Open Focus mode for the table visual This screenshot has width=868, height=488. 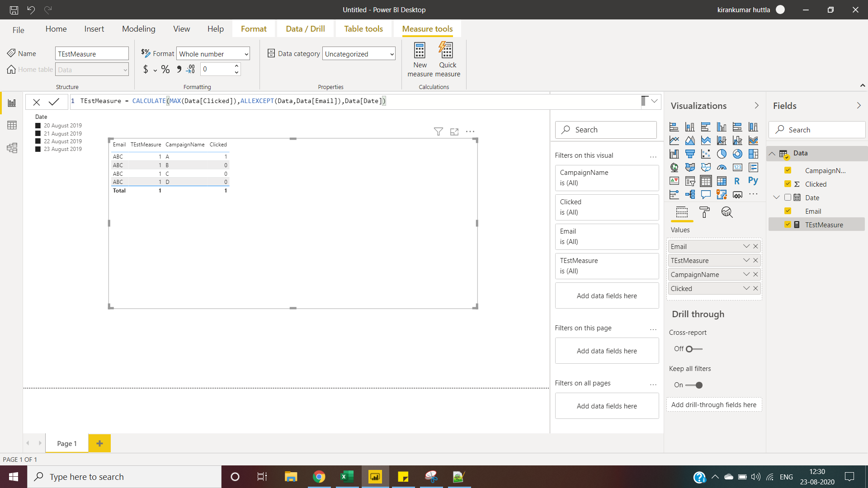point(454,131)
